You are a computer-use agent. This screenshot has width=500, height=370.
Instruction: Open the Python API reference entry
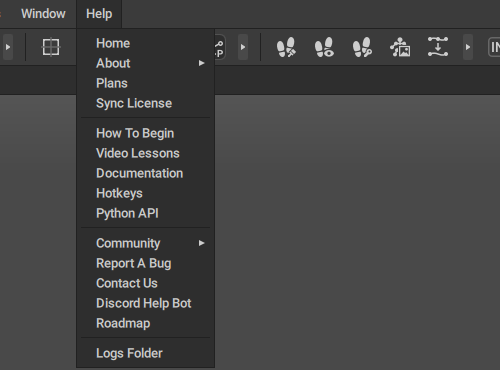coord(145,213)
